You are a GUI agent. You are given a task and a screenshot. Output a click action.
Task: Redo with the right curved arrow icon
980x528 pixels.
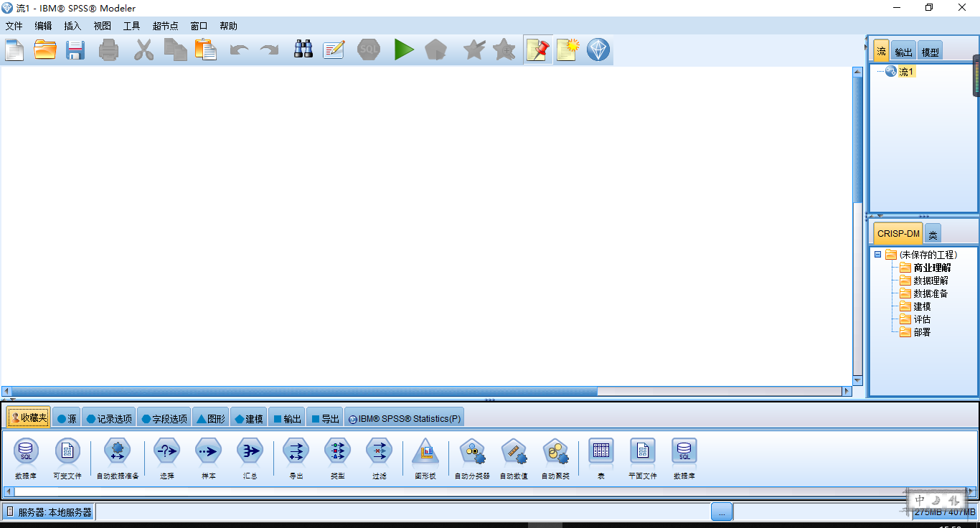click(x=269, y=50)
